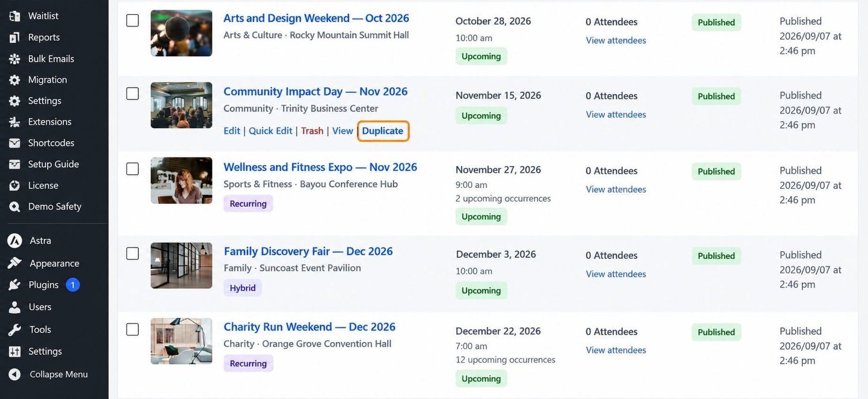Select the Community Impact Day checkbox
Screen dimensions: 868x399
pyautogui.click(x=132, y=93)
